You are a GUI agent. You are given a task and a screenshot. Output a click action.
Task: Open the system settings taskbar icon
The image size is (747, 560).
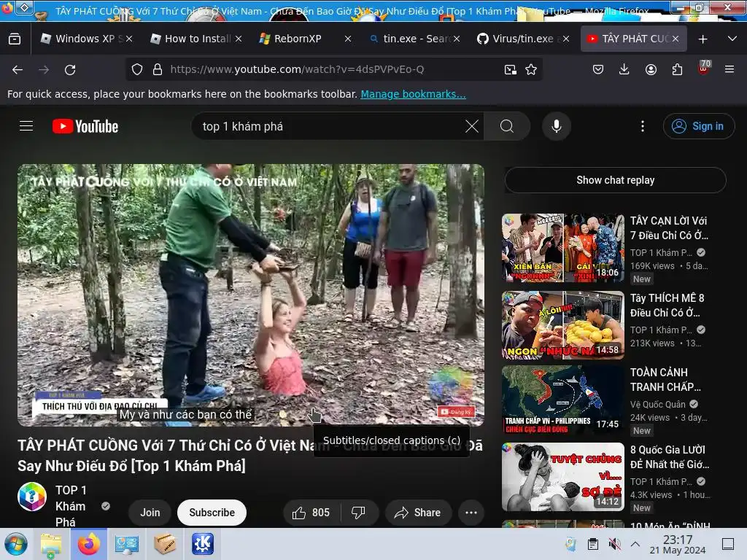tap(127, 544)
